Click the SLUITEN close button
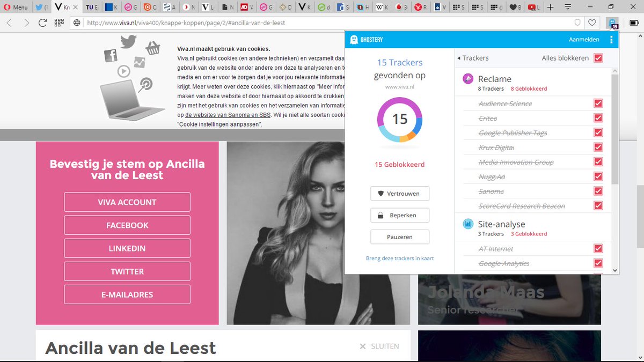This screenshot has width=644, height=362. [379, 346]
